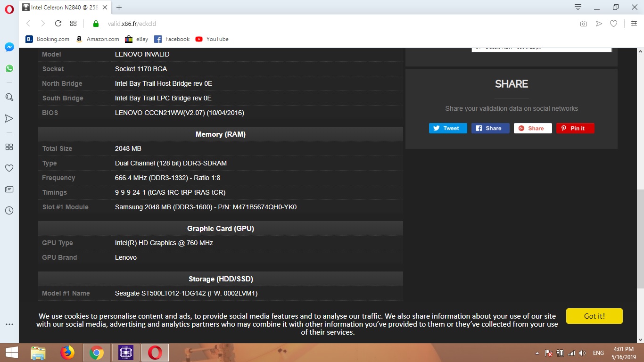
Task: Select the Intel Celeron N2840 tab
Action: (x=65, y=8)
